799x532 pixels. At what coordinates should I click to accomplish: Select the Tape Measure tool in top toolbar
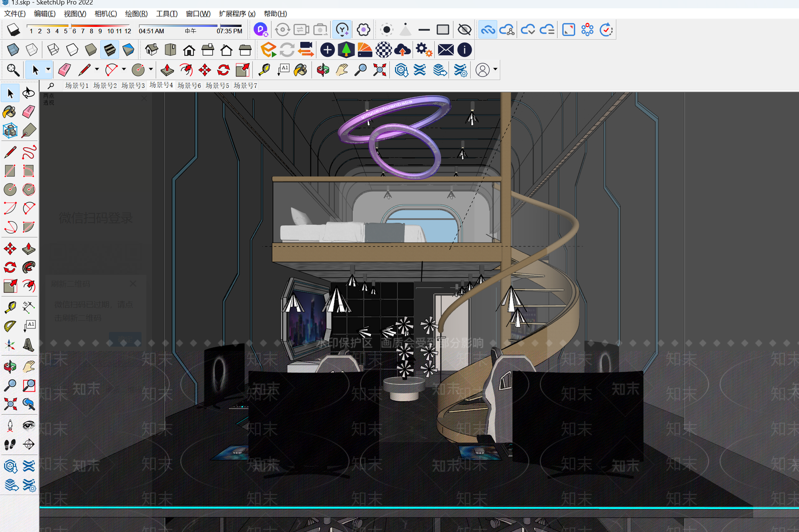[x=264, y=70]
